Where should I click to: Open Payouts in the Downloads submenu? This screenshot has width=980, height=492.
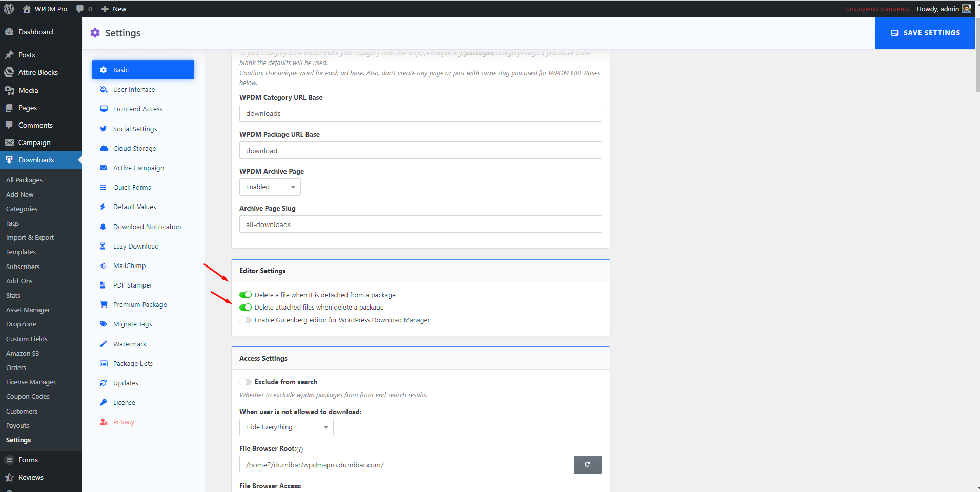pos(17,425)
